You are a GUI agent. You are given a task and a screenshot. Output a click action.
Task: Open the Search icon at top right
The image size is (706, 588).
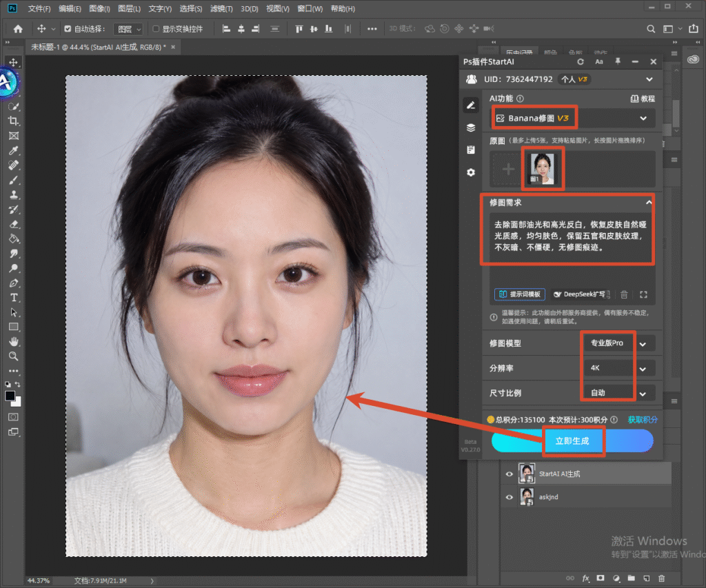pyautogui.click(x=651, y=29)
